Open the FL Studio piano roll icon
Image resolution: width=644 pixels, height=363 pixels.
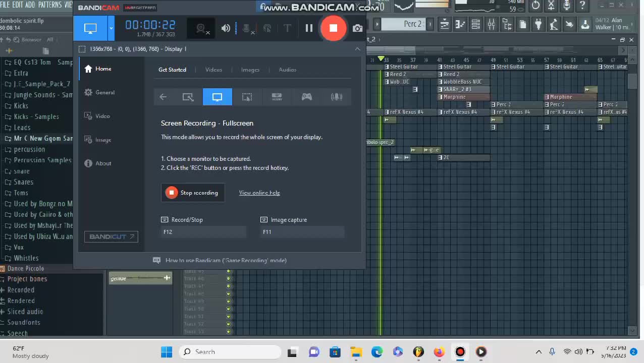tap(460, 24)
